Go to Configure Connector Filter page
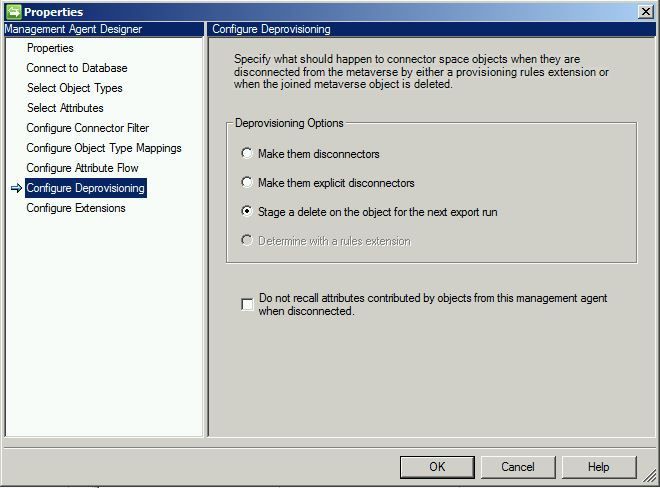This screenshot has width=660, height=488. (x=88, y=128)
